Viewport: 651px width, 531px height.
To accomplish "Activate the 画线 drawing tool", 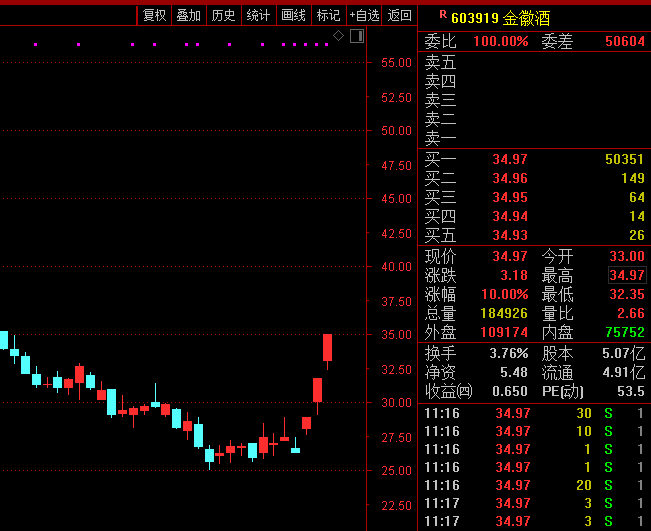I will (294, 16).
